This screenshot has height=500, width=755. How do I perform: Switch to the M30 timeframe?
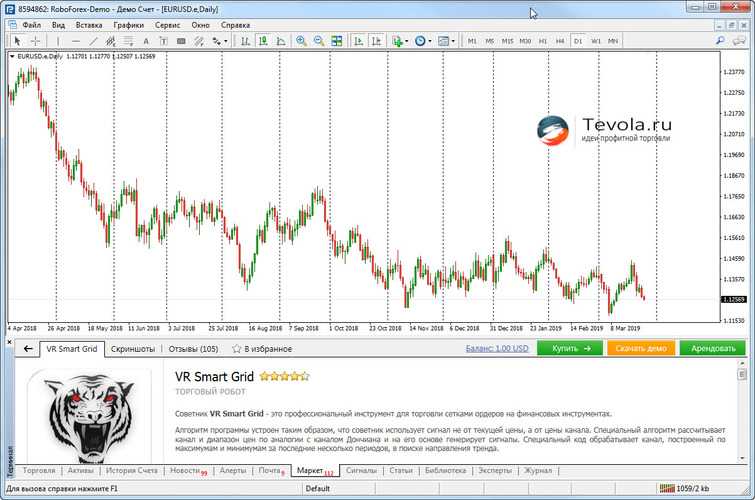pyautogui.click(x=525, y=41)
